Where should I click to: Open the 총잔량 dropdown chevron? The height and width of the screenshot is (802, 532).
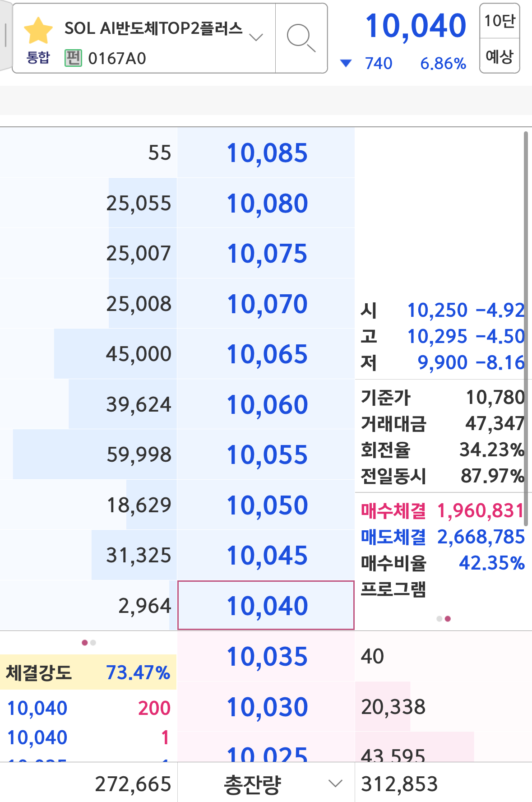tap(335, 783)
